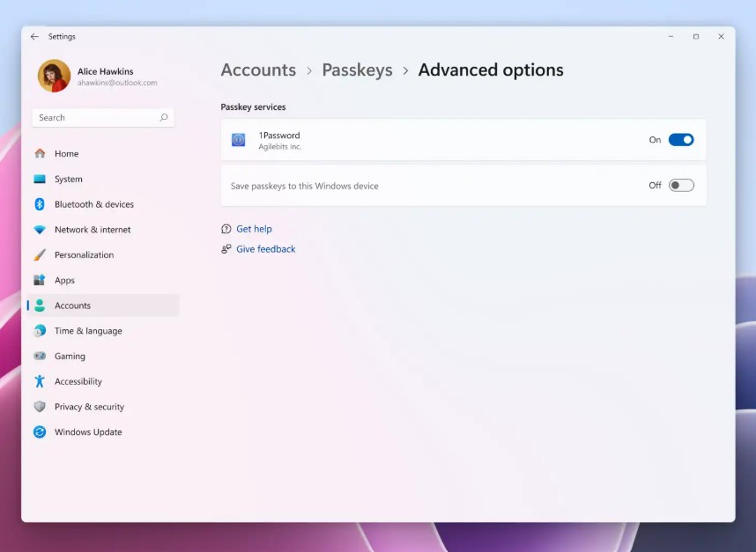Viewport: 756px width, 552px height.
Task: Open the Get help link
Action: pos(255,228)
